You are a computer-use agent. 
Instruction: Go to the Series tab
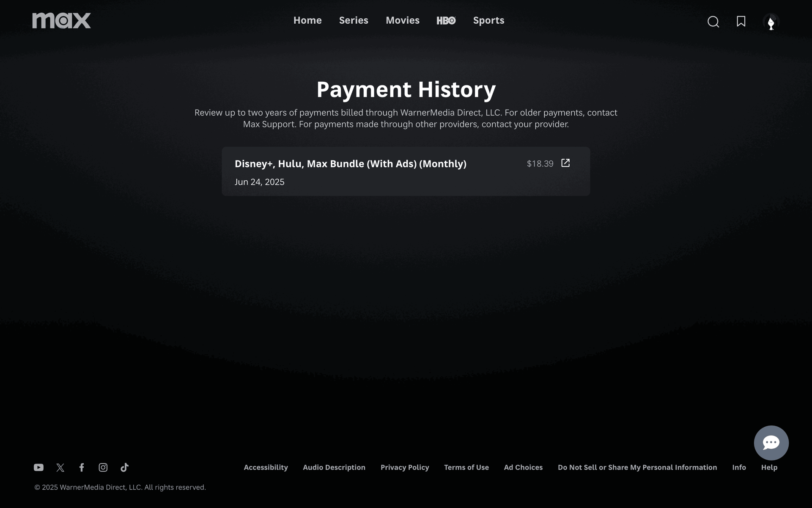(354, 20)
